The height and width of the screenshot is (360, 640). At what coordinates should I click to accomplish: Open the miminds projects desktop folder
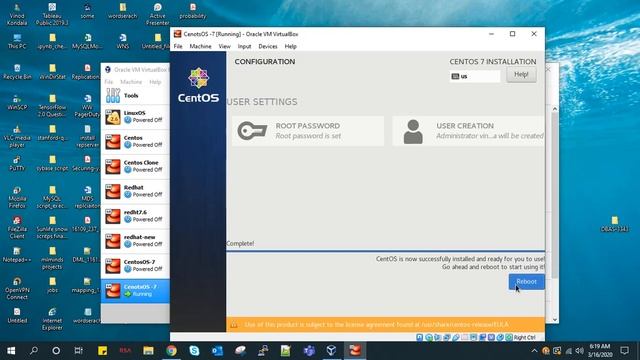(52, 258)
